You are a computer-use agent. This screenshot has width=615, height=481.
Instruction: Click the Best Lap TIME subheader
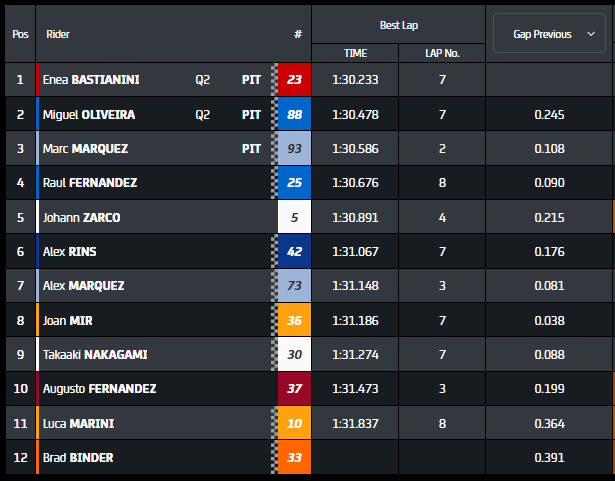[356, 53]
